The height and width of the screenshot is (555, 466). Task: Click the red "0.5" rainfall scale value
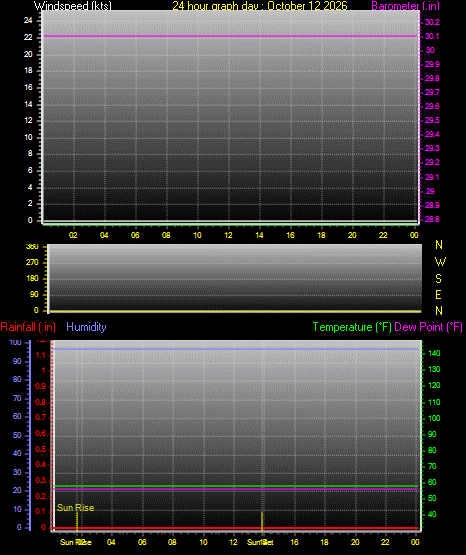pos(41,449)
